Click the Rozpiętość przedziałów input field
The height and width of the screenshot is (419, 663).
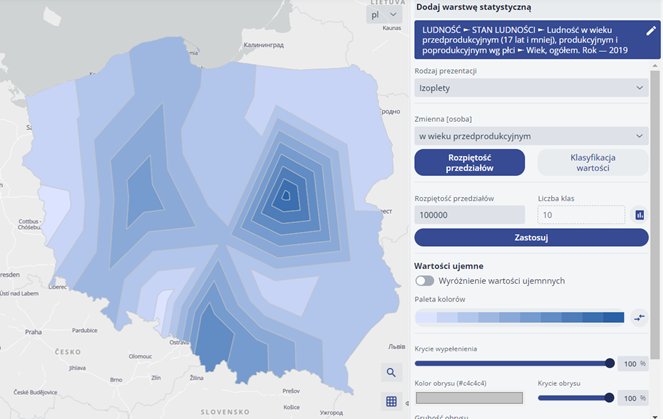coord(469,215)
